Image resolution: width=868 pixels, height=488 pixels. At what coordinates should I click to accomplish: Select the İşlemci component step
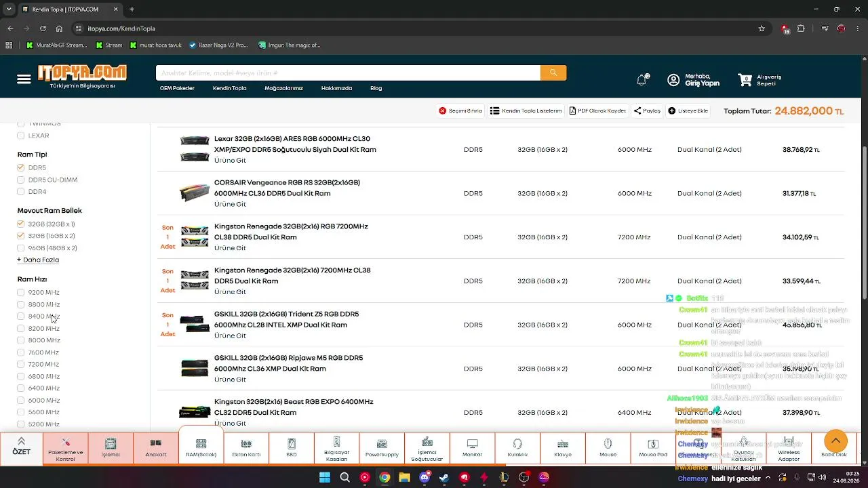click(x=111, y=449)
